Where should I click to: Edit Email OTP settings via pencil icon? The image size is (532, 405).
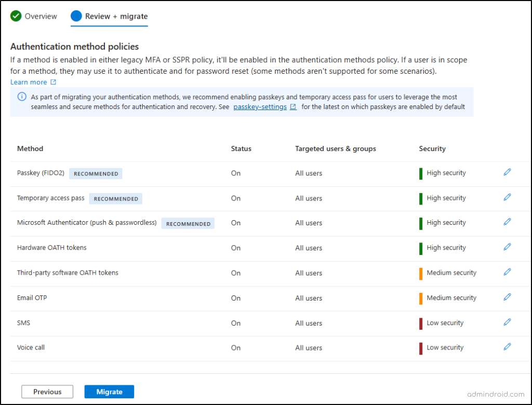click(507, 296)
